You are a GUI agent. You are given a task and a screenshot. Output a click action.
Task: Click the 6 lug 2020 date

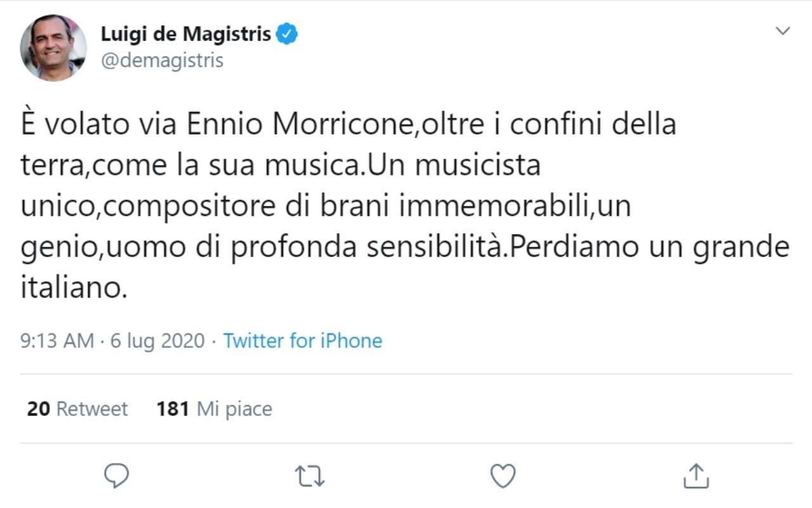coord(157,341)
